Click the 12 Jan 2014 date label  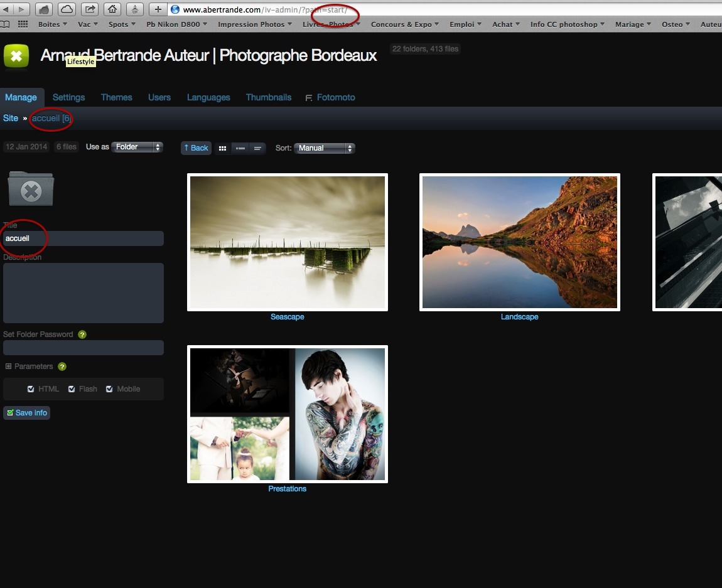tap(26, 147)
